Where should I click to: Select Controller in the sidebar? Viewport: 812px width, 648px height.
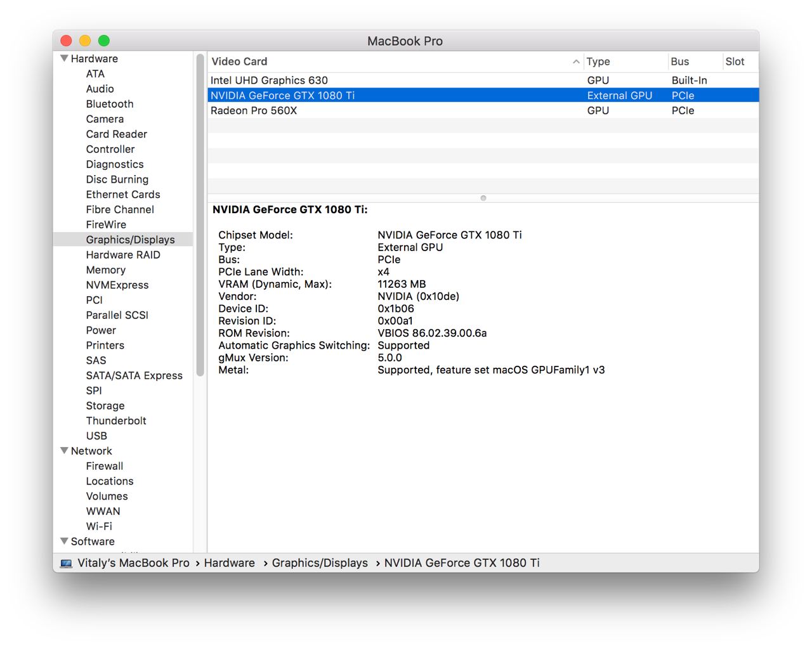[x=110, y=149]
